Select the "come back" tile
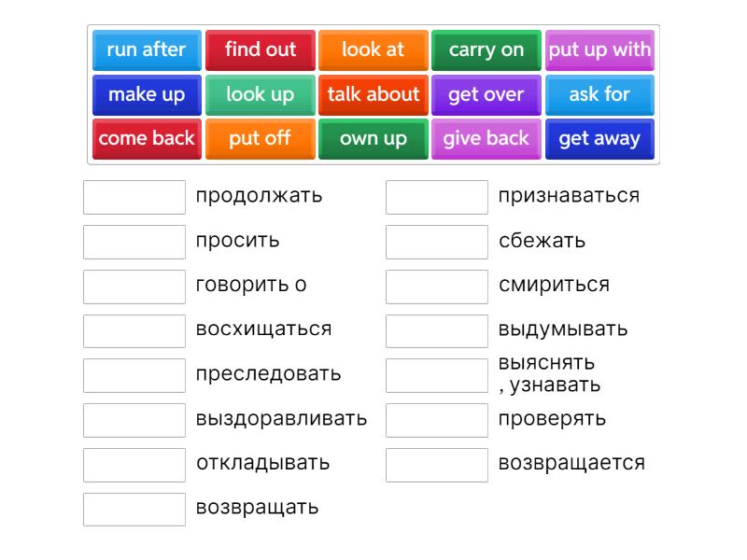 pos(147,138)
